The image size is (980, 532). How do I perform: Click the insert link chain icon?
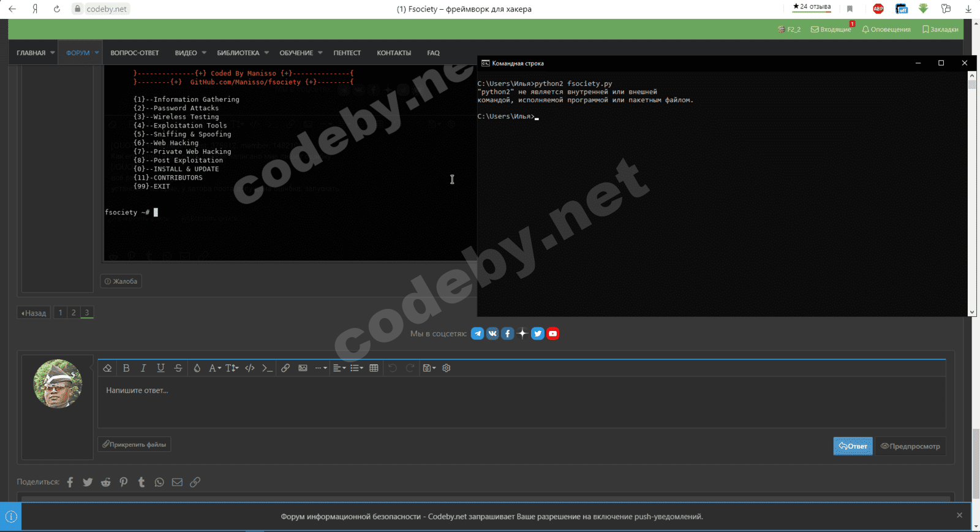click(x=285, y=368)
